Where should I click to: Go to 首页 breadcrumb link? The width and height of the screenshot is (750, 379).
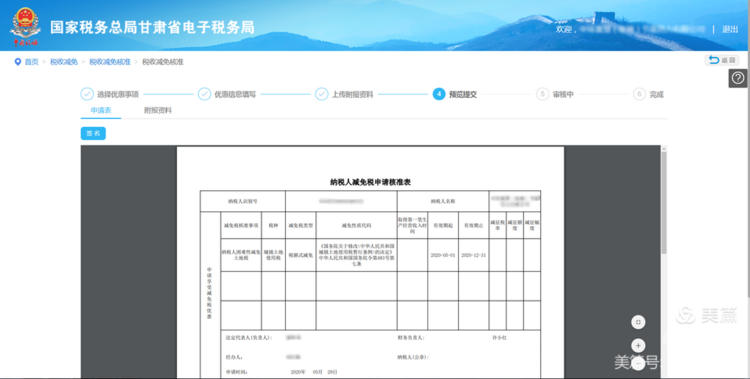coord(31,62)
